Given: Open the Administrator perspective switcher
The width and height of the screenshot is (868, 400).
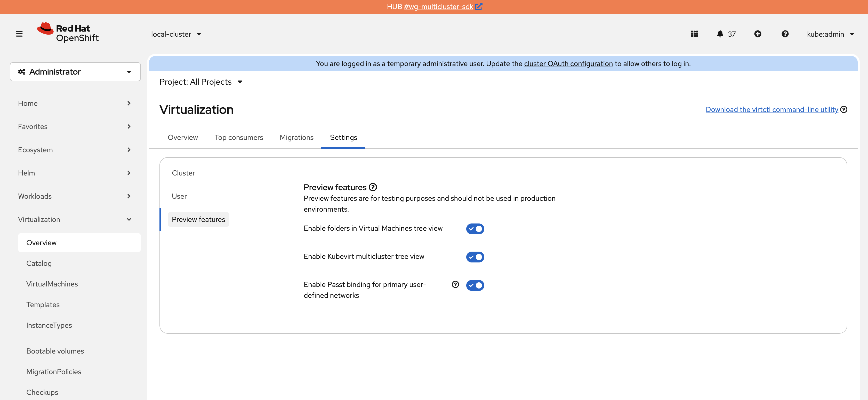Looking at the screenshot, I should (x=75, y=72).
